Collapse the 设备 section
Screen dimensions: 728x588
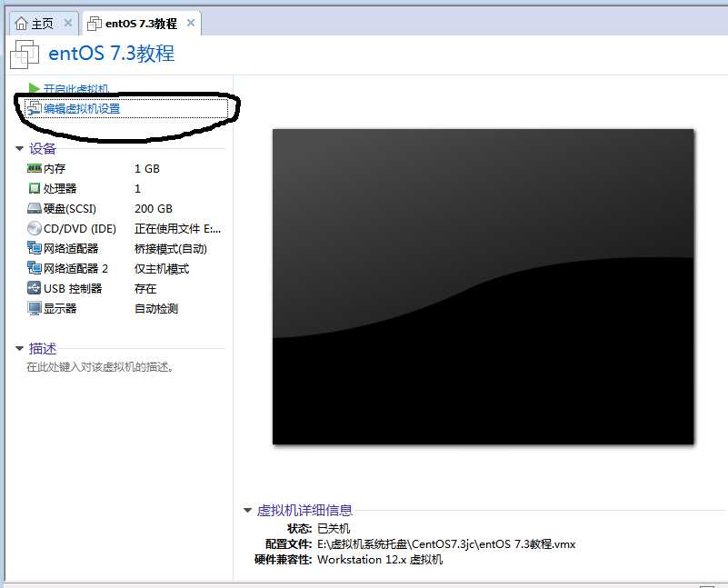tap(19, 148)
